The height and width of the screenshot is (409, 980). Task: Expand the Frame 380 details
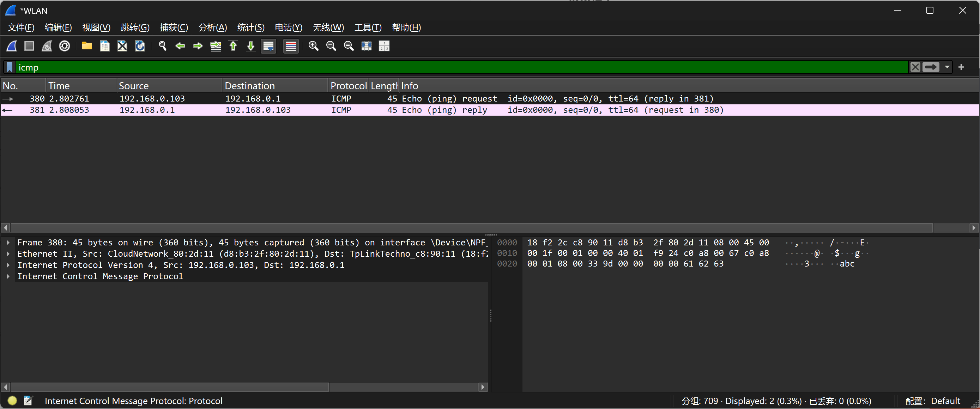point(8,242)
